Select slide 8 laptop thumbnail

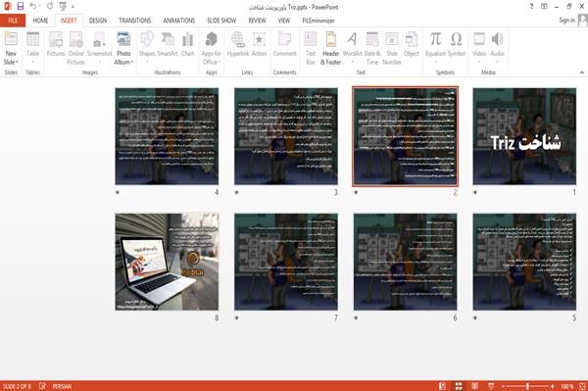pos(167,262)
